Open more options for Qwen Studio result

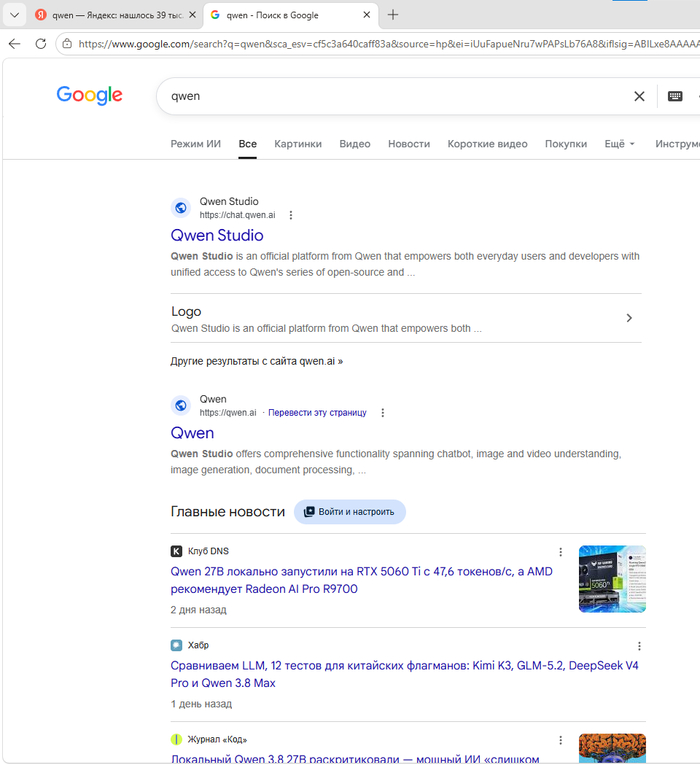[291, 215]
